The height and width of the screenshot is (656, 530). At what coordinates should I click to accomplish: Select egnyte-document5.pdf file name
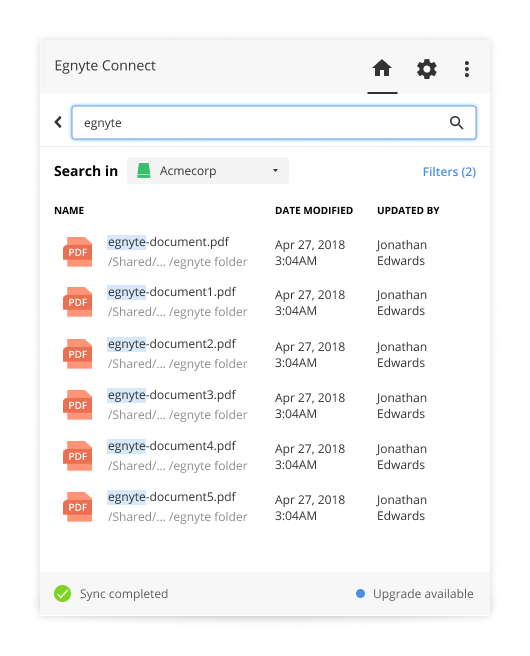pyautogui.click(x=172, y=497)
